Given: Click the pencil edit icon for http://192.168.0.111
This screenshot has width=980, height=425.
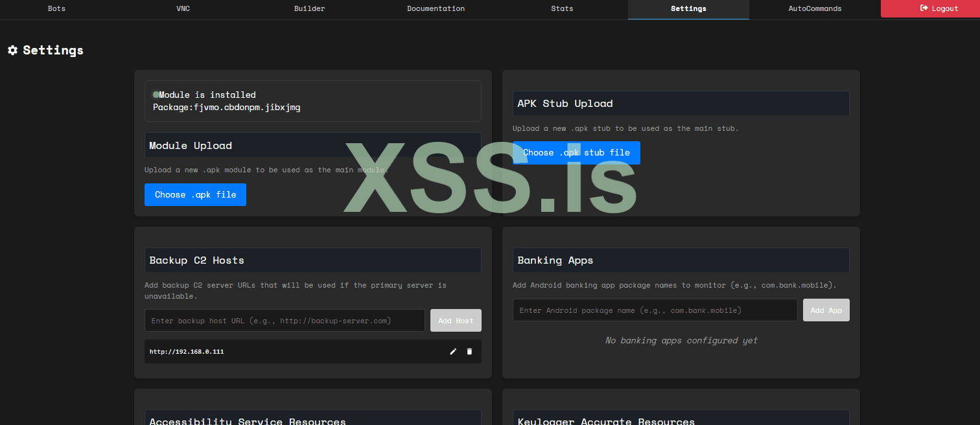Looking at the screenshot, I should click(x=453, y=351).
